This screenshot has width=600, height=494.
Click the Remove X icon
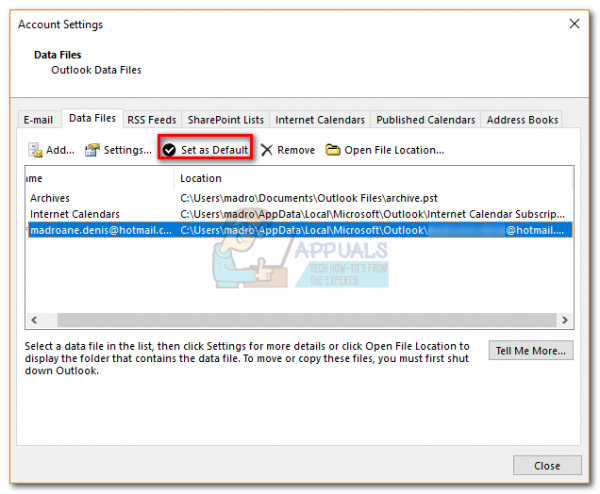tap(266, 150)
